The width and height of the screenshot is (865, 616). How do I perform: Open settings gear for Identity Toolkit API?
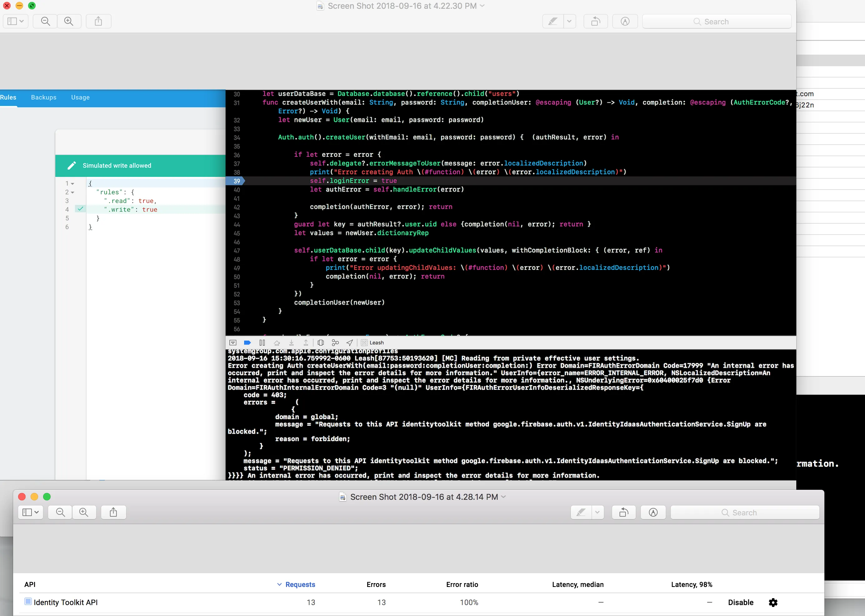coord(773,602)
